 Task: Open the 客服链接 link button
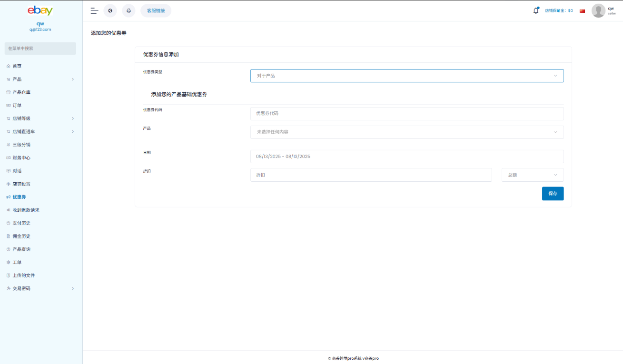[x=156, y=10]
